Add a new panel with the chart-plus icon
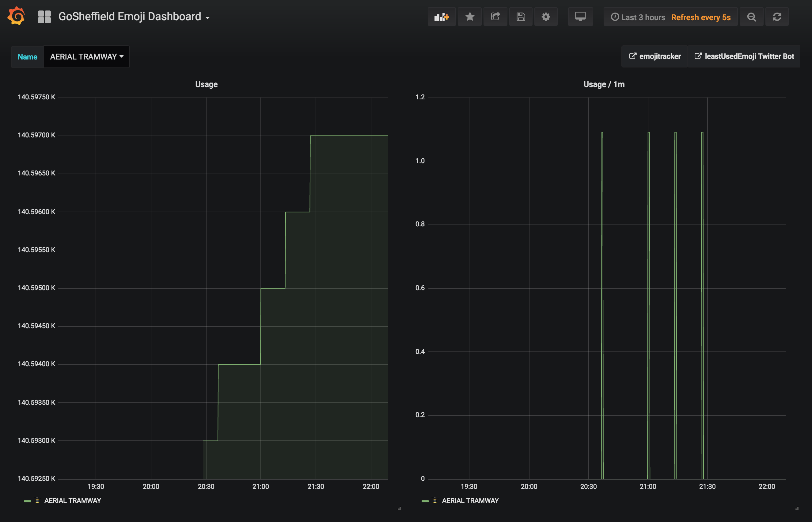The image size is (812, 522). click(x=442, y=17)
